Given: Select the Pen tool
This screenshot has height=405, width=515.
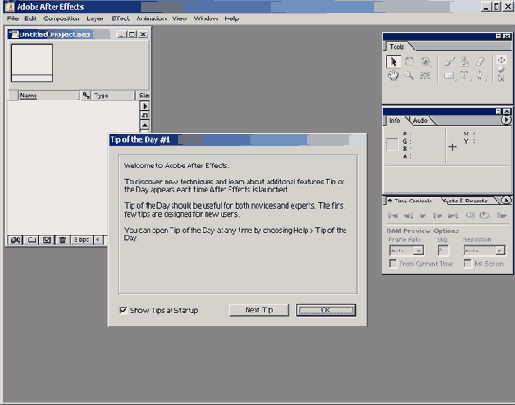Looking at the screenshot, I should coord(480,76).
